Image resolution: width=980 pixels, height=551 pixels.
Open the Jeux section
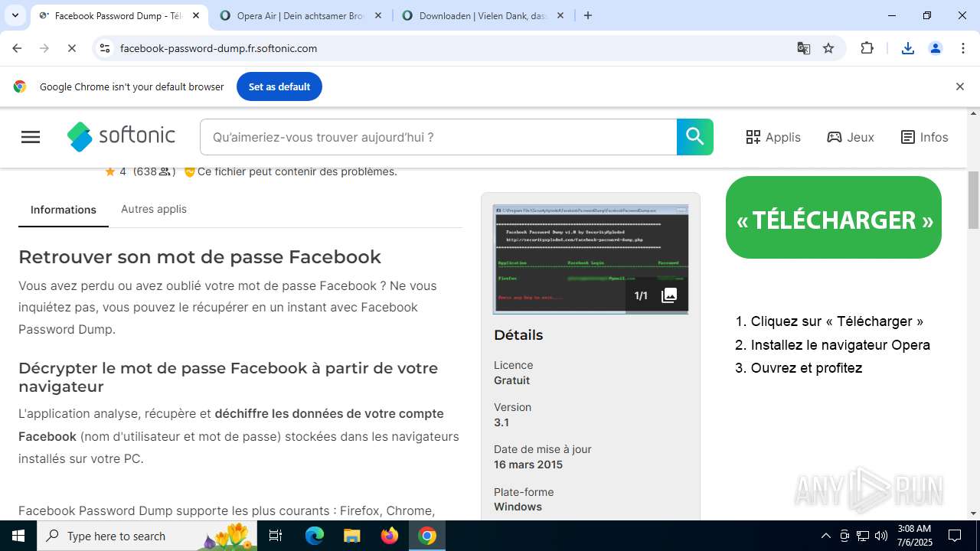(x=851, y=137)
